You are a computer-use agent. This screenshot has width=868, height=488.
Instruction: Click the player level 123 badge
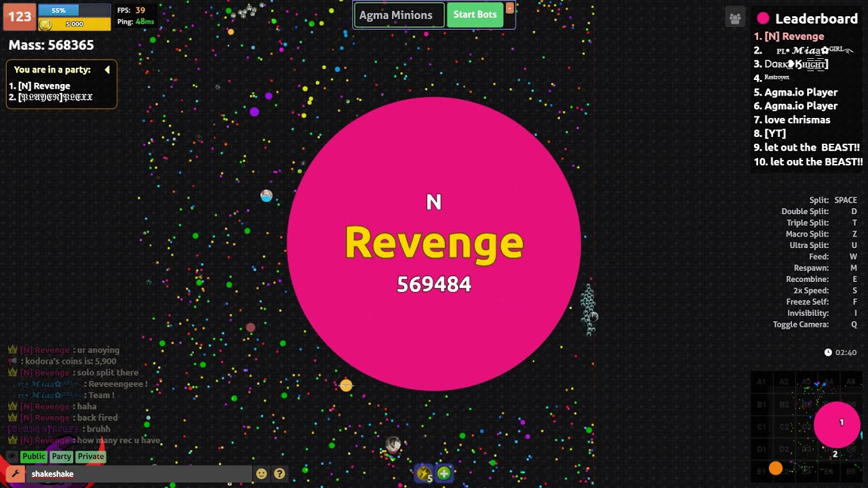pos(20,17)
